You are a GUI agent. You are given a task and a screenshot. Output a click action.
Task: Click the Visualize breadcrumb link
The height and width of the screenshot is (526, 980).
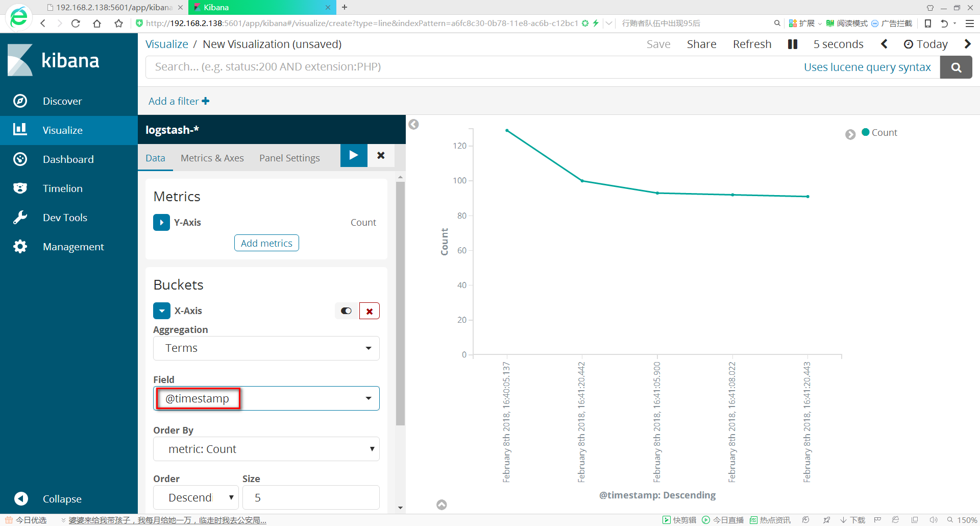(x=167, y=44)
